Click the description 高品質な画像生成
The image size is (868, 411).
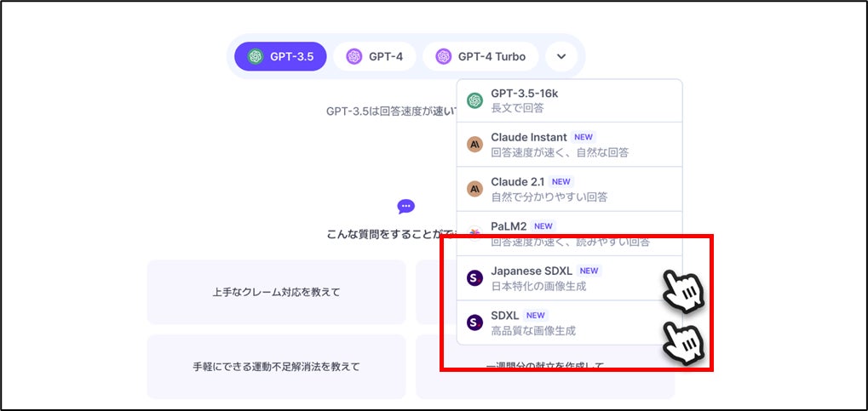pos(533,331)
